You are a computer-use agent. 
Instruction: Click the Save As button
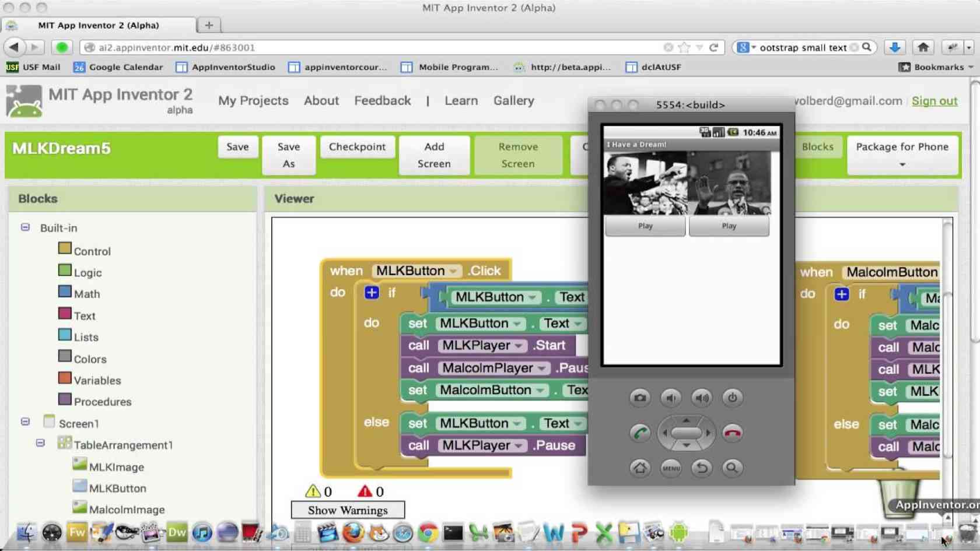289,155
